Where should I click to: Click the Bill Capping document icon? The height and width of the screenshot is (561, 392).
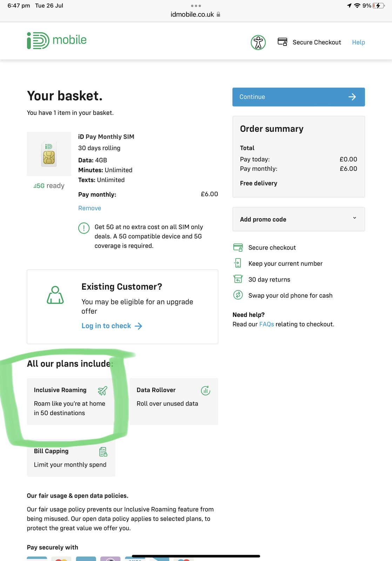click(x=103, y=452)
